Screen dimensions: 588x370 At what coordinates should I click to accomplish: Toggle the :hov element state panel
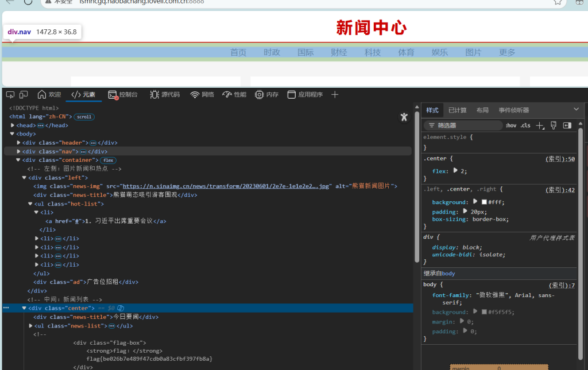click(x=510, y=126)
